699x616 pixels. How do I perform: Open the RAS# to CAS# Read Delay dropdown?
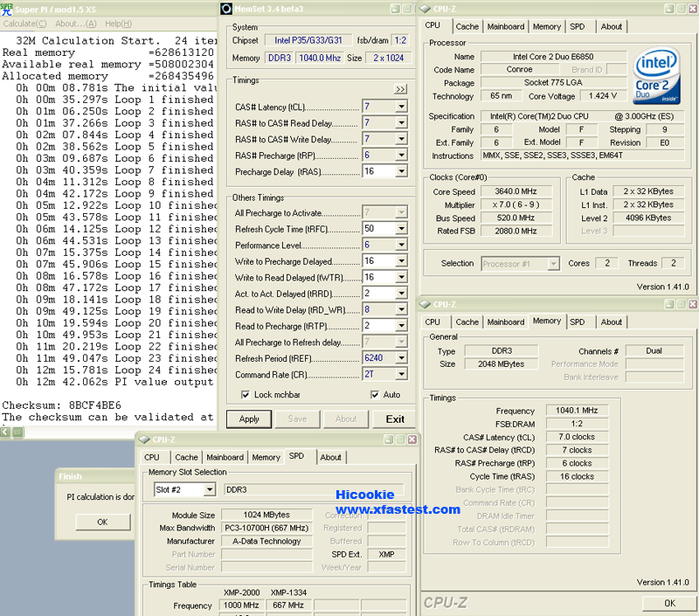[x=402, y=122]
